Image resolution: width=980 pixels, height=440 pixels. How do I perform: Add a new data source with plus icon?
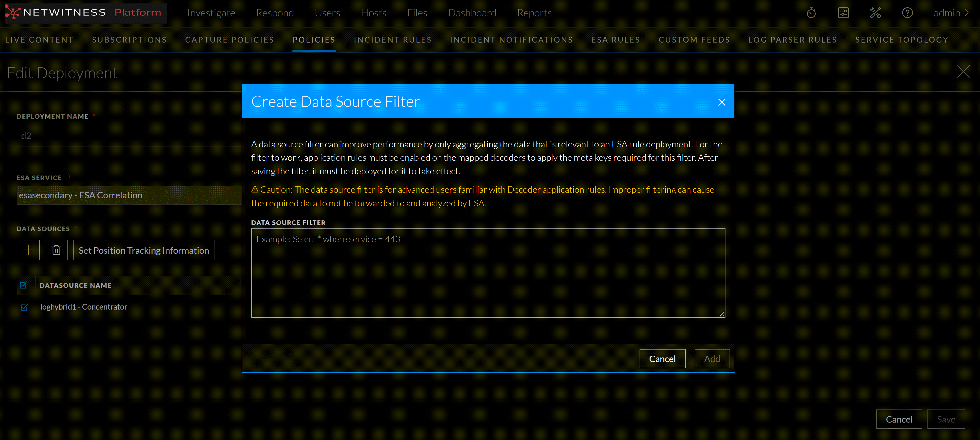click(x=28, y=250)
